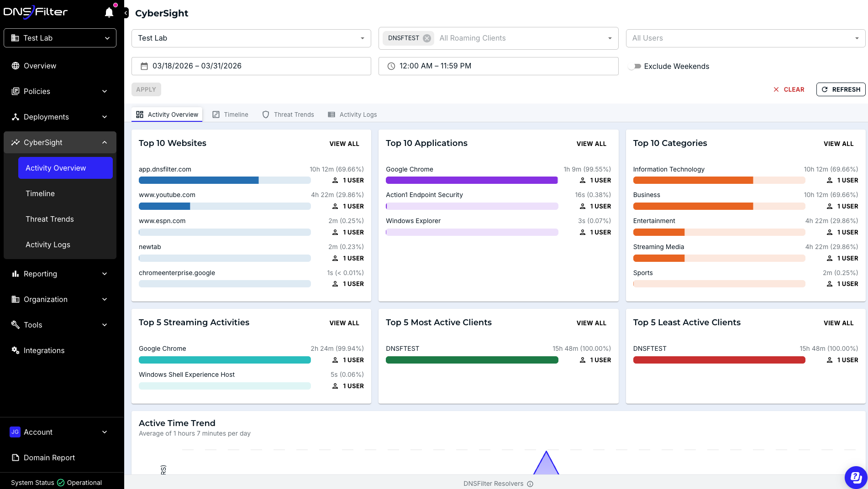The width and height of the screenshot is (868, 489).
Task: Click the CyberSight chart icon
Action: tap(16, 142)
